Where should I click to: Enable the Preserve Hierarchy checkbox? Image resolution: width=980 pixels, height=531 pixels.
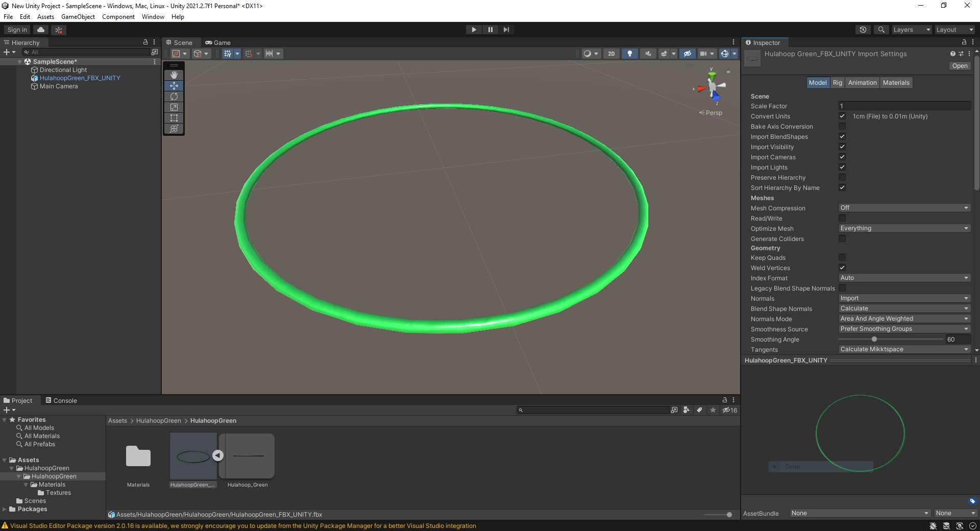coord(842,177)
